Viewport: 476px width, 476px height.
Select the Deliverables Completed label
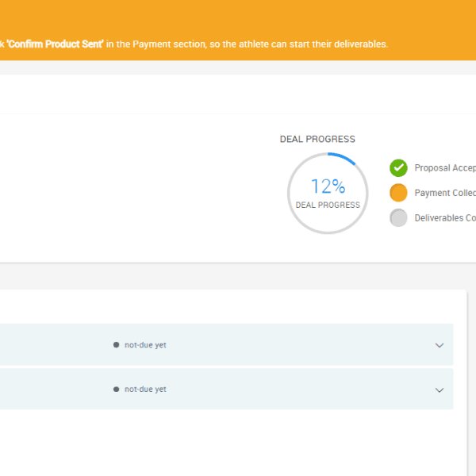tap(444, 218)
